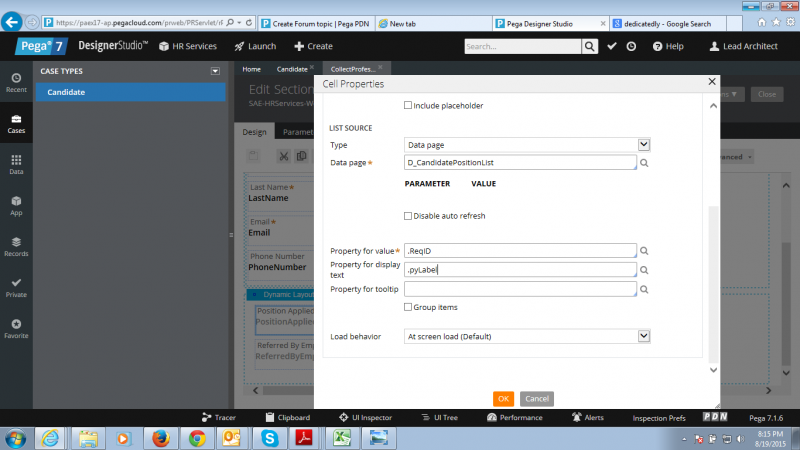Expand the List Source Type dropdown
800x450 pixels.
pyautogui.click(x=643, y=145)
